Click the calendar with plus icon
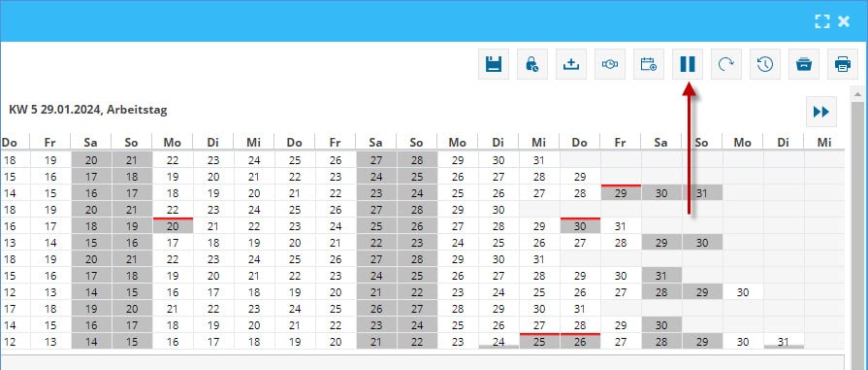 coord(648,64)
